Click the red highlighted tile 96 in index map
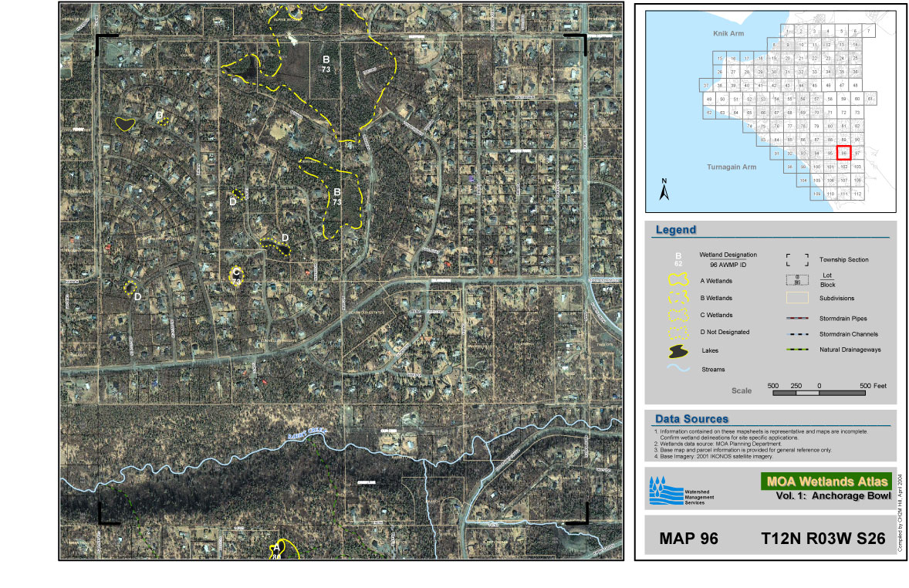Image resolution: width=909 pixels, height=588 pixels. [843, 152]
